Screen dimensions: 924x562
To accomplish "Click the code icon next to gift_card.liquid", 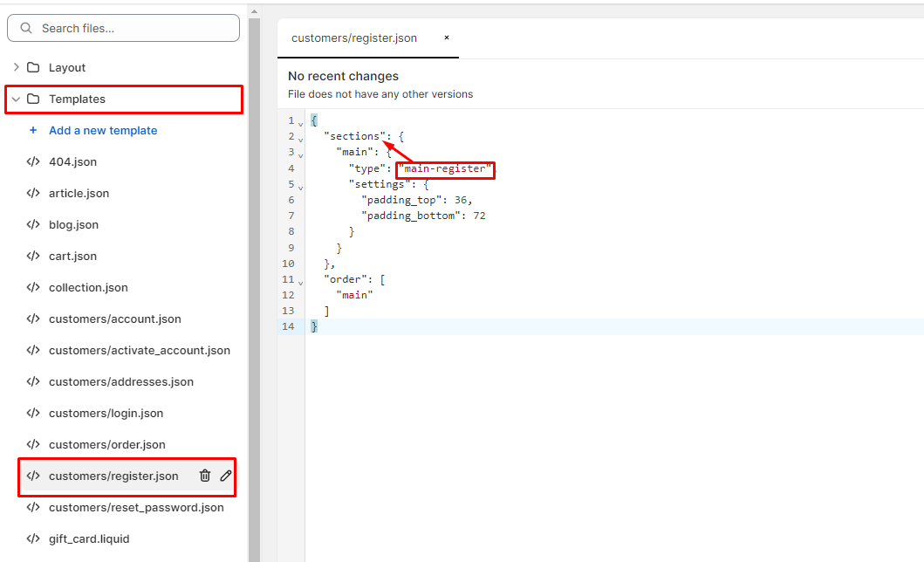I will coord(33,538).
